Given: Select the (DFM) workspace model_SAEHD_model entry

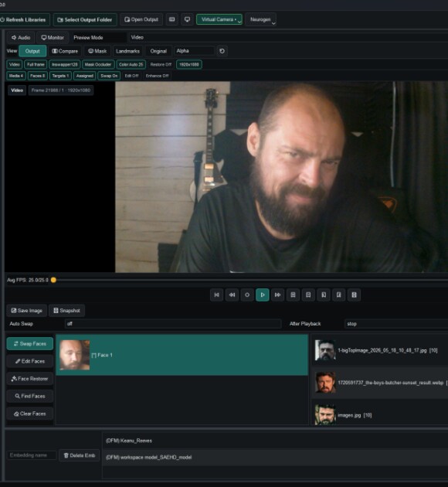Looking at the screenshot, I should pyautogui.click(x=275, y=457).
